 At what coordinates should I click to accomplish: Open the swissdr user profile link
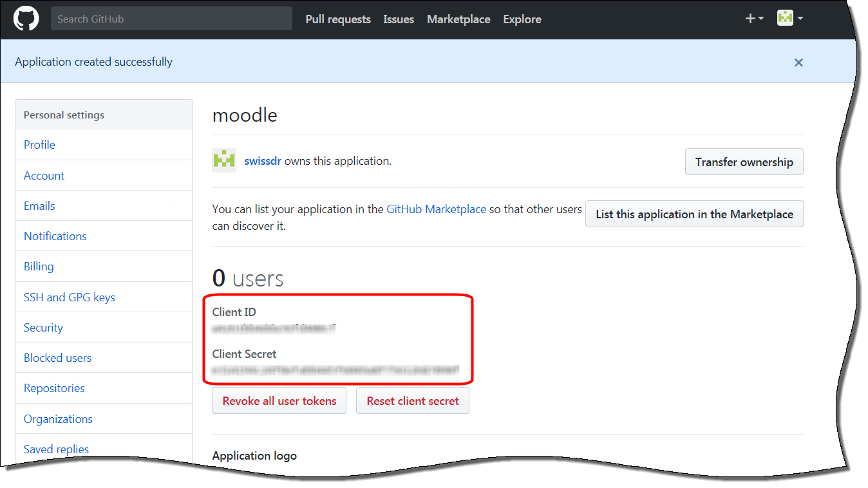263,161
